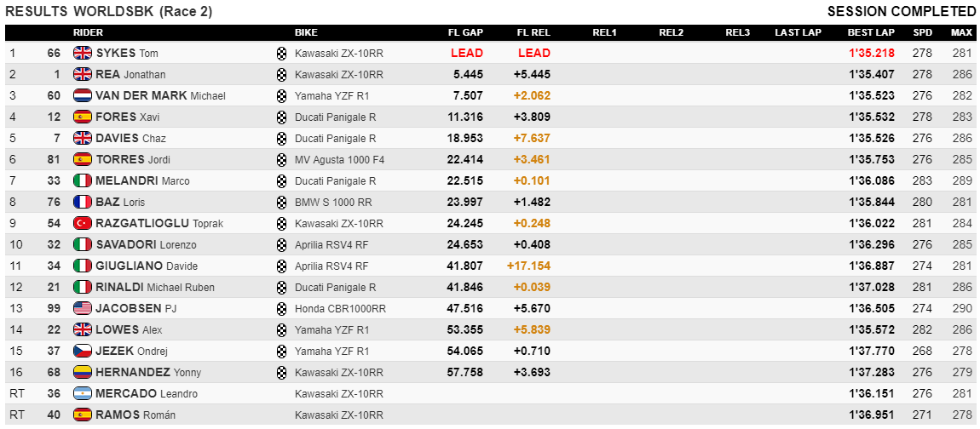Click the RESULTS WORLDSBK (Race 2) title
The width and height of the screenshot is (980, 429).
(109, 11)
